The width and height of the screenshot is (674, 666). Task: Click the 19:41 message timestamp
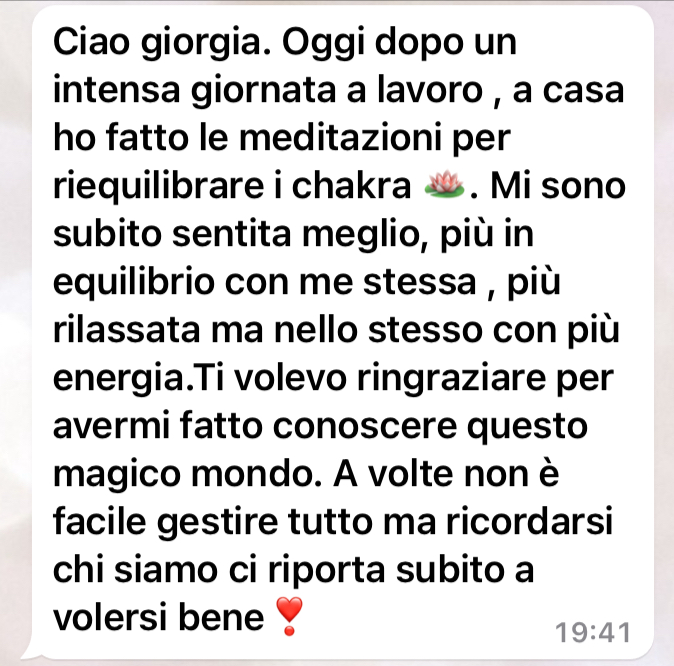point(593,632)
